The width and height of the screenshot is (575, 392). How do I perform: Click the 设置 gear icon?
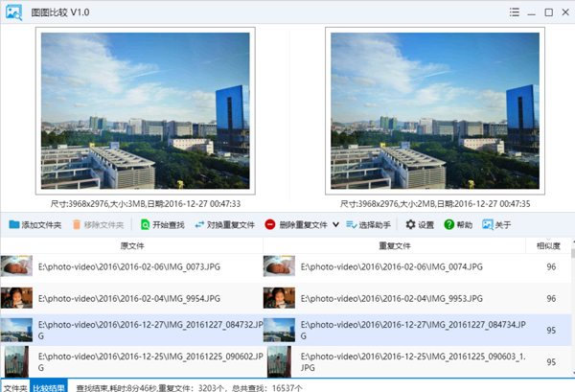[x=410, y=224]
